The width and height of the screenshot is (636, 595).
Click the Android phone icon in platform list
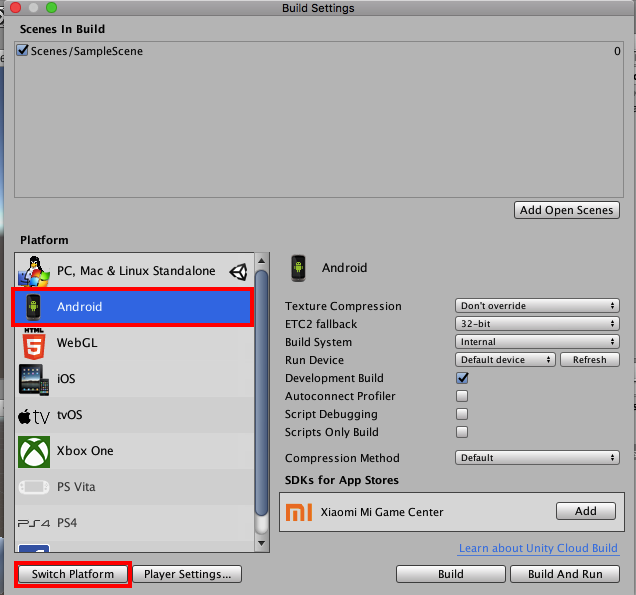click(34, 307)
